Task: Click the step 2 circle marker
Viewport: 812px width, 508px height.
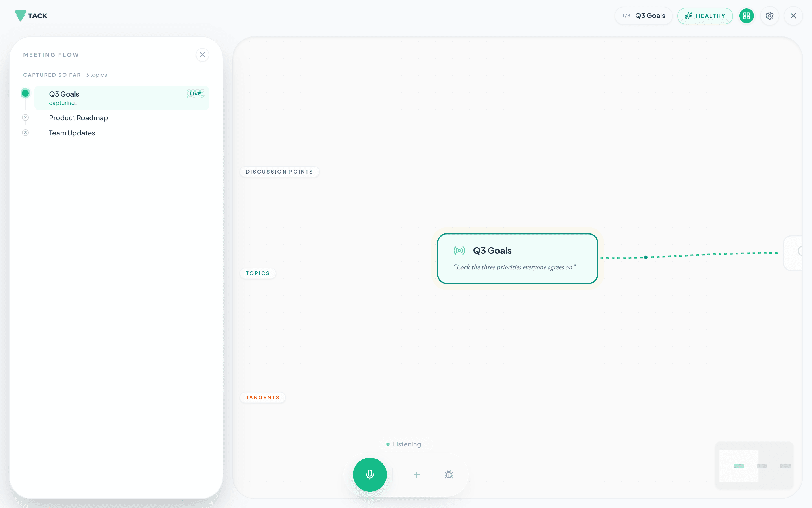Action: click(x=25, y=117)
